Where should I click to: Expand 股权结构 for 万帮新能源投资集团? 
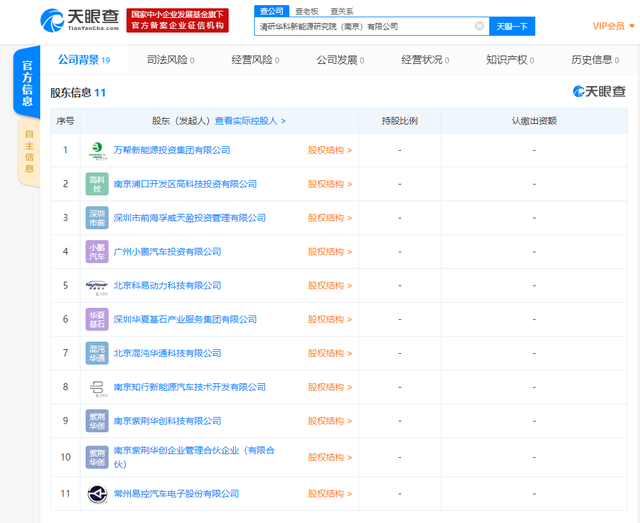(x=330, y=150)
